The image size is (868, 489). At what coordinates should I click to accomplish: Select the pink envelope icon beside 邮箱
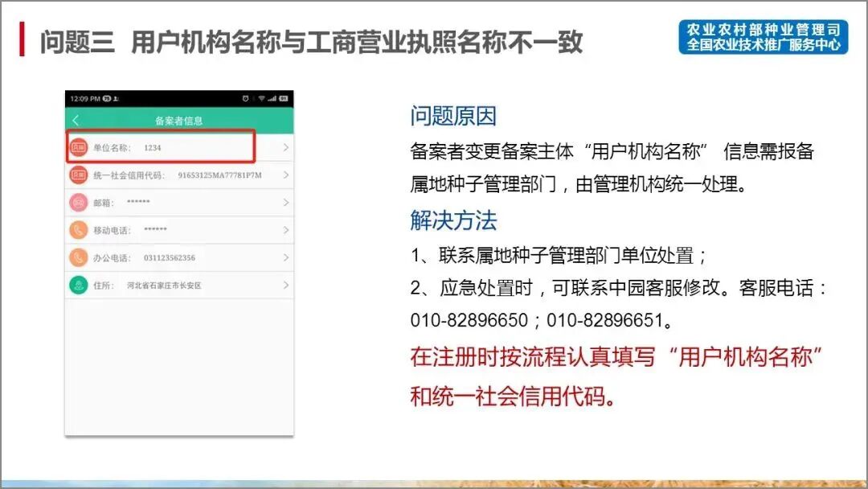77,202
